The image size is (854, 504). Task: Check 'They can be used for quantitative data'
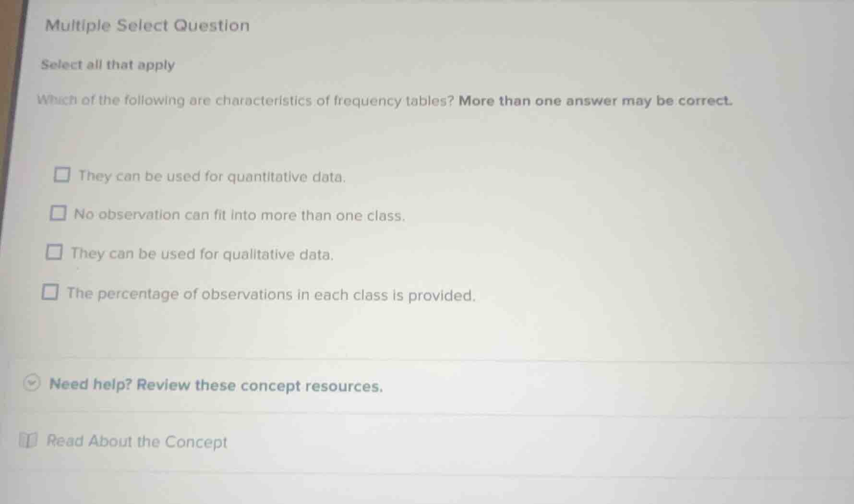click(x=61, y=175)
